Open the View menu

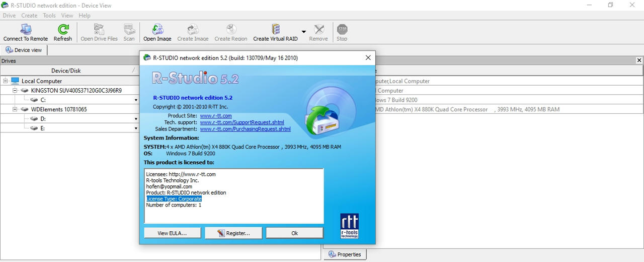point(67,16)
